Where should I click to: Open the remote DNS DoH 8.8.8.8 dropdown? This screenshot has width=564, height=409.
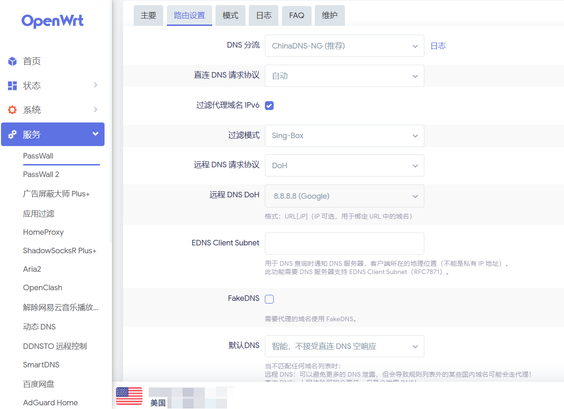345,196
